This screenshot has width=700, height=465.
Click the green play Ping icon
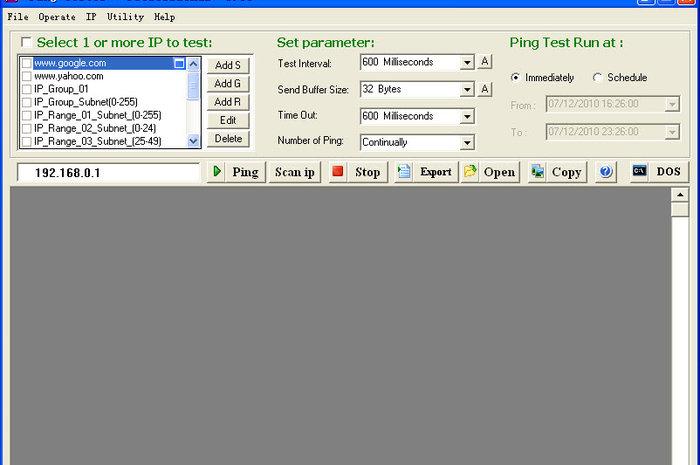point(217,172)
